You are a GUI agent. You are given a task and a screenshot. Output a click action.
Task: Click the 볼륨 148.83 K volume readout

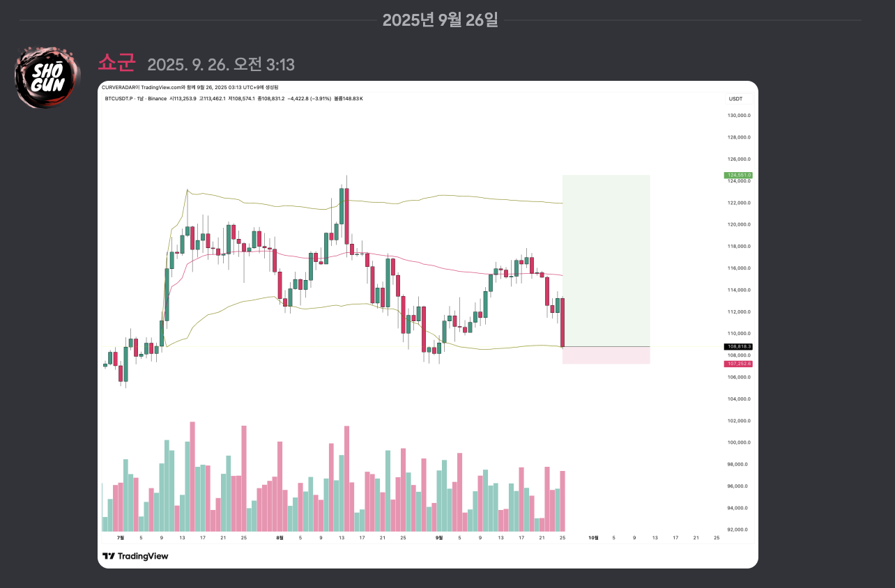(x=349, y=99)
